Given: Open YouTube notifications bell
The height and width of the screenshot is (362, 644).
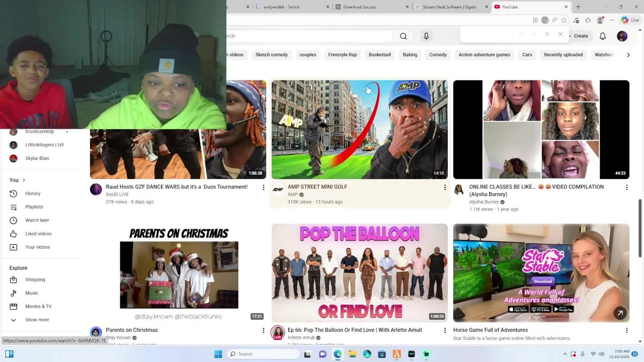Looking at the screenshot, I should click(603, 36).
